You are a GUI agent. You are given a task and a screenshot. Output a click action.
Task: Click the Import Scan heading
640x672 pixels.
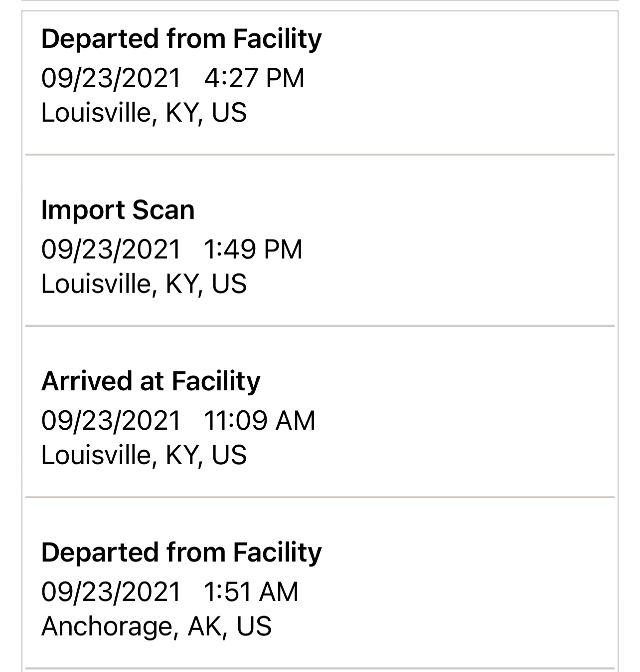click(118, 210)
